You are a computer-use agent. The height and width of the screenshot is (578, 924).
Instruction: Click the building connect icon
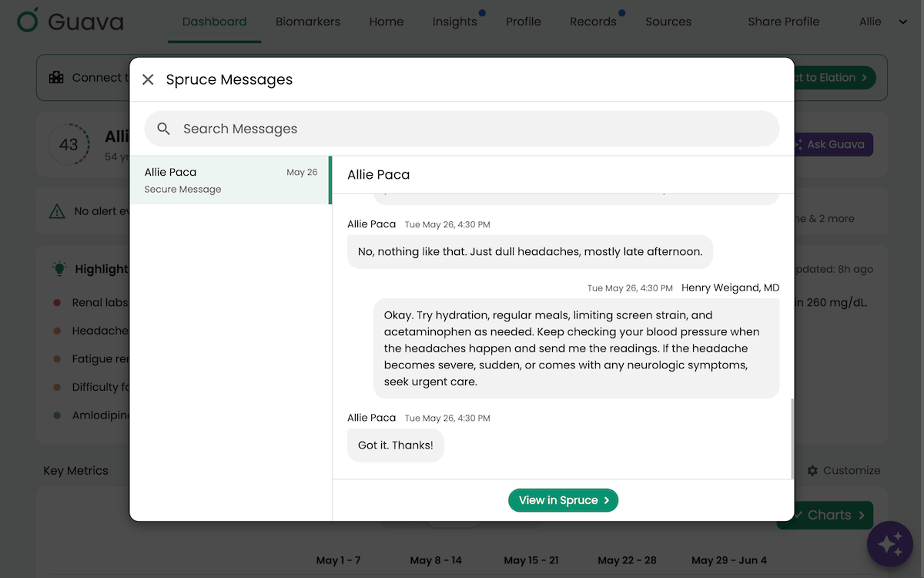[x=56, y=77]
